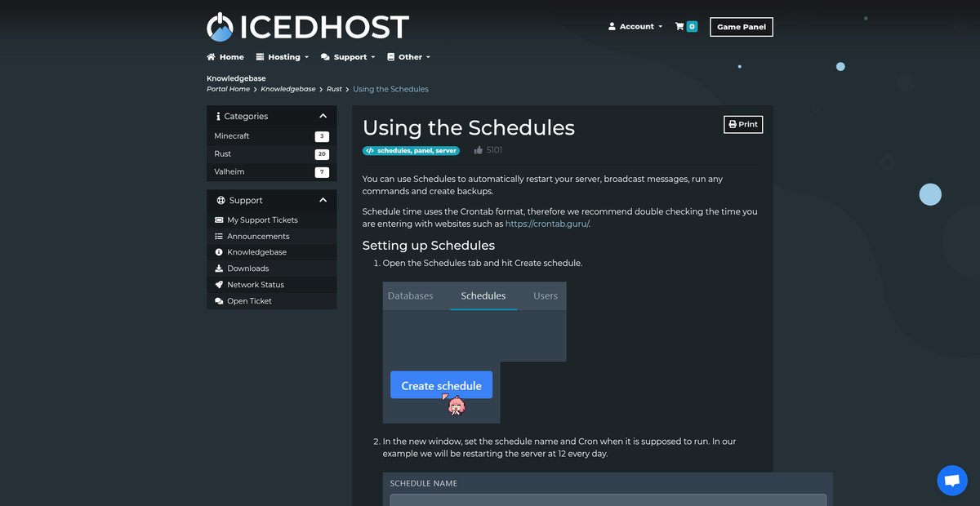Open Rust breadcrumb link
Image resolution: width=980 pixels, height=506 pixels.
pyautogui.click(x=334, y=89)
